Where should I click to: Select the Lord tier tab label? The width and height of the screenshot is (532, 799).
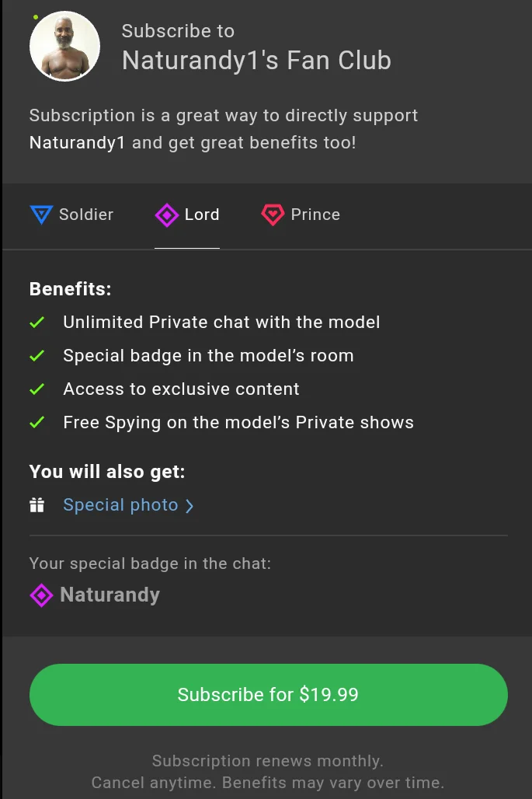202,215
